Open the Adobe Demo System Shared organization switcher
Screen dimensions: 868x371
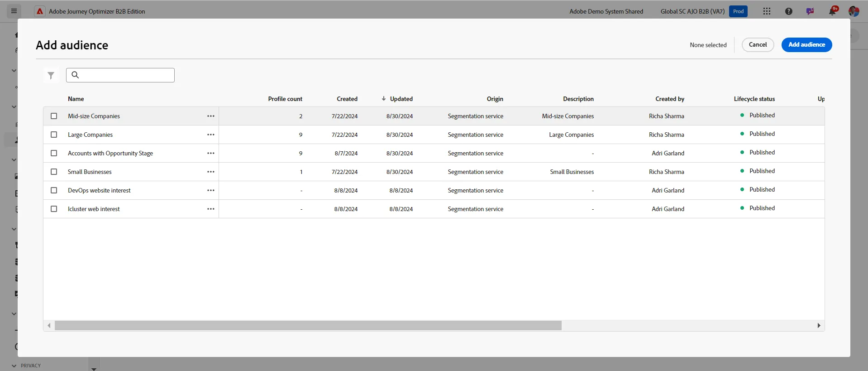[606, 11]
